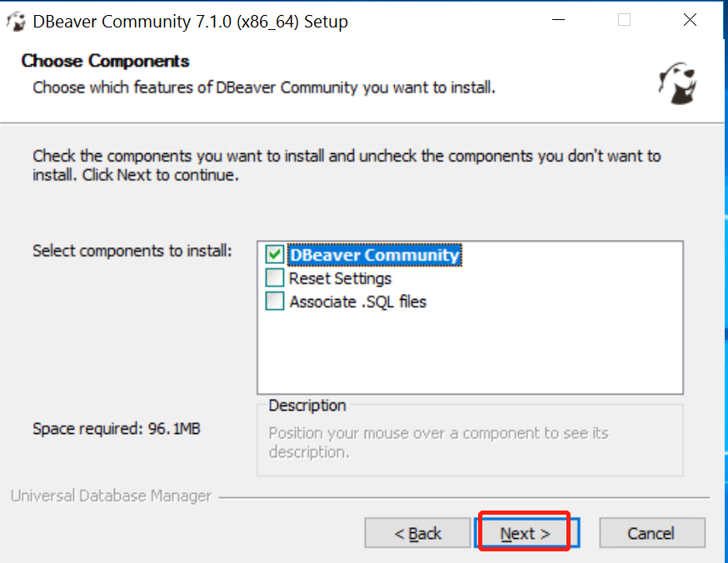
Task: Click the highlighted DBeaver Community checkbox tick mark
Action: (x=274, y=255)
